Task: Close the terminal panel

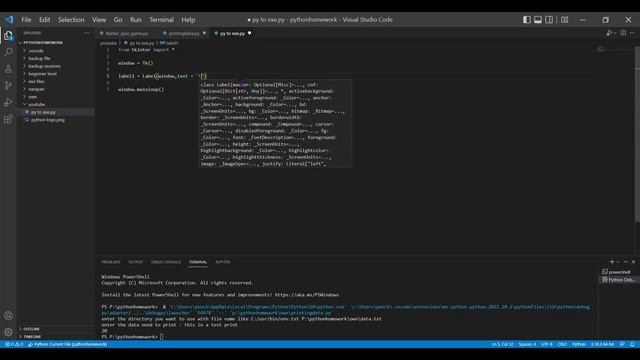Action: tap(633, 262)
